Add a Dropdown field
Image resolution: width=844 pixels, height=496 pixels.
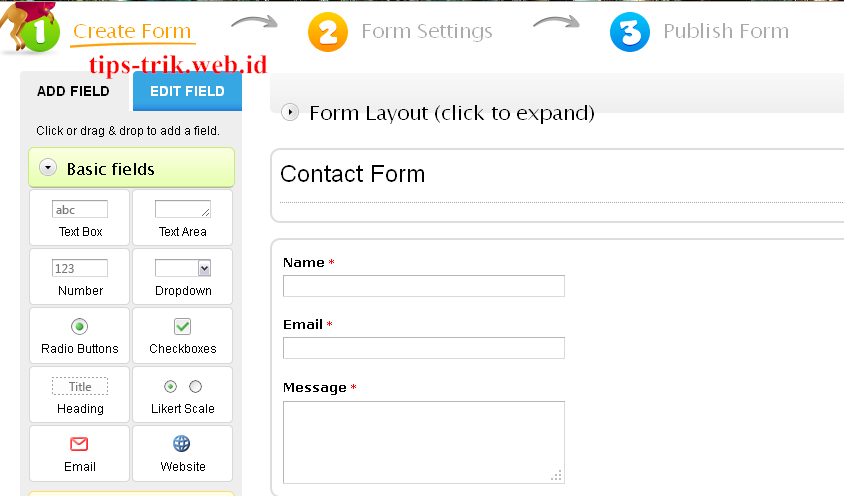click(182, 277)
